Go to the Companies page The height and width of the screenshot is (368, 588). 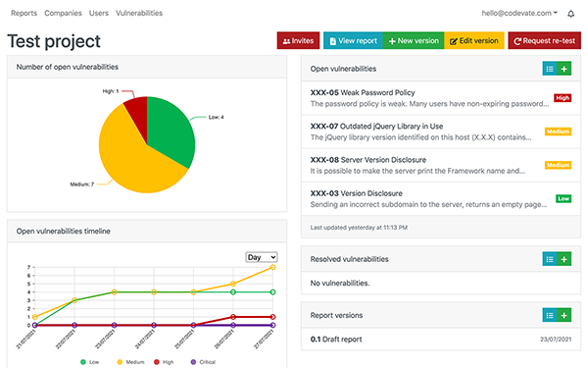click(63, 13)
